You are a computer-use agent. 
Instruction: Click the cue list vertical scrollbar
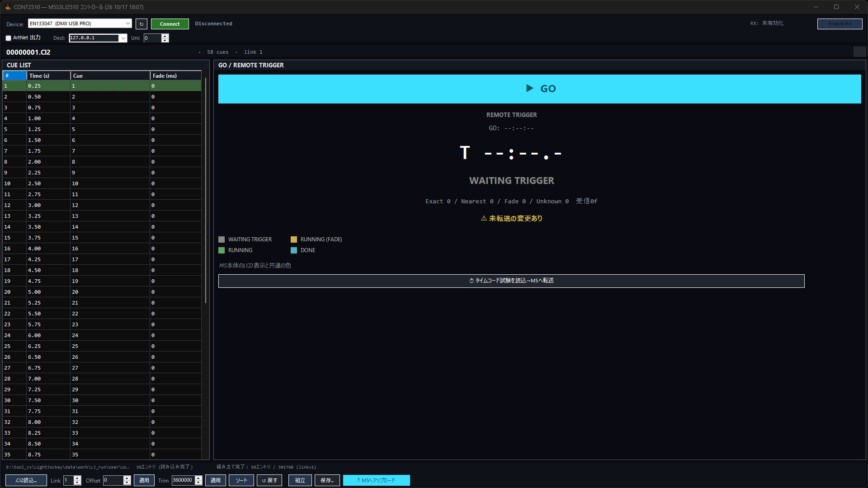click(206, 190)
